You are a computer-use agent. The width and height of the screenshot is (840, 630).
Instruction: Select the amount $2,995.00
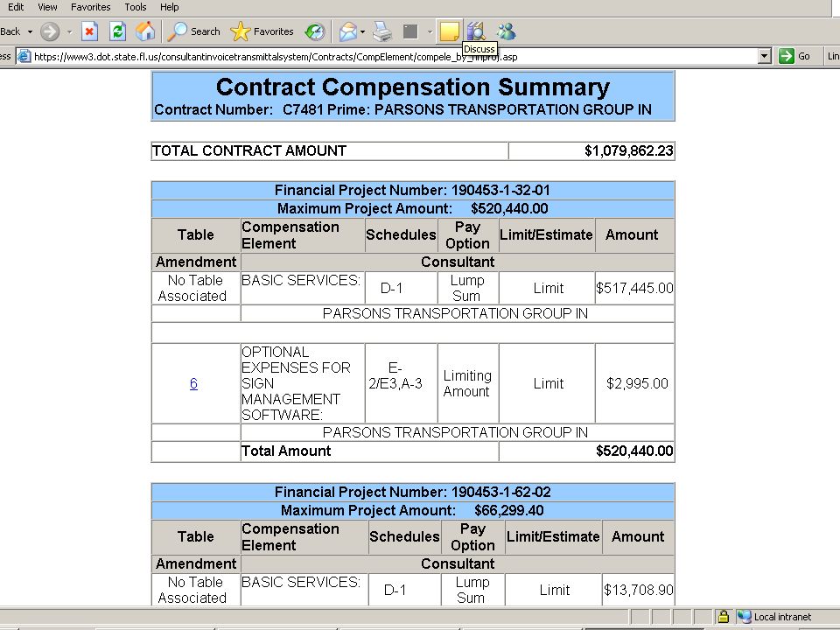638,383
